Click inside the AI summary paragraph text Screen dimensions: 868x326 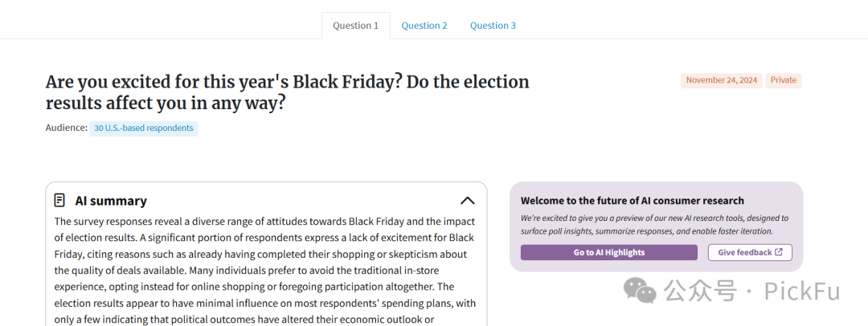264,270
